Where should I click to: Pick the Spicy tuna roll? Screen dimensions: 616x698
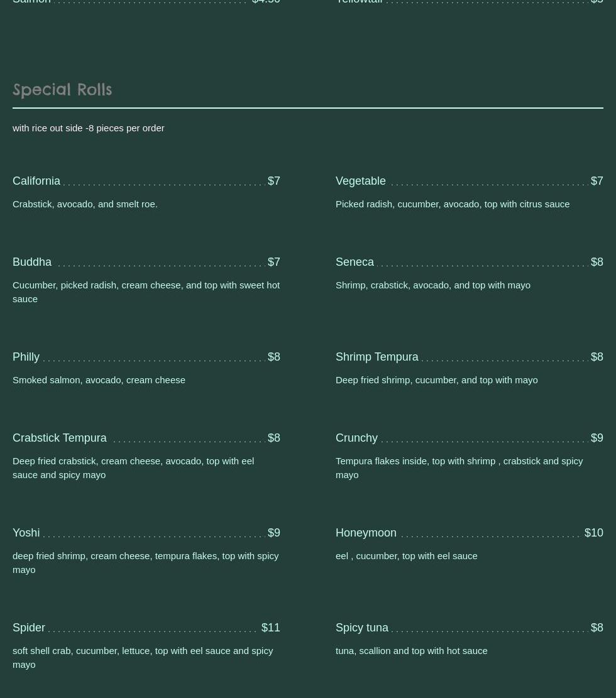click(362, 628)
